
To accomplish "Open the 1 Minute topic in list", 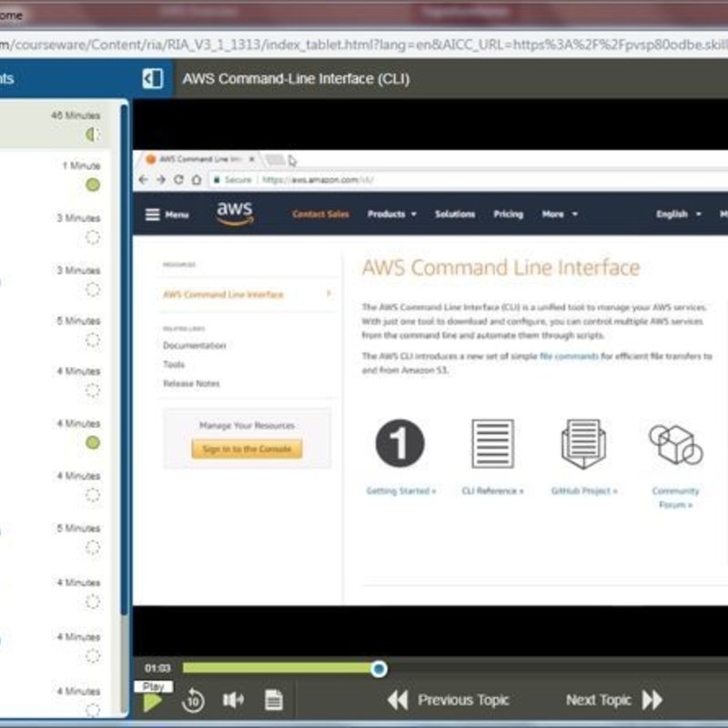I will (x=55, y=176).
